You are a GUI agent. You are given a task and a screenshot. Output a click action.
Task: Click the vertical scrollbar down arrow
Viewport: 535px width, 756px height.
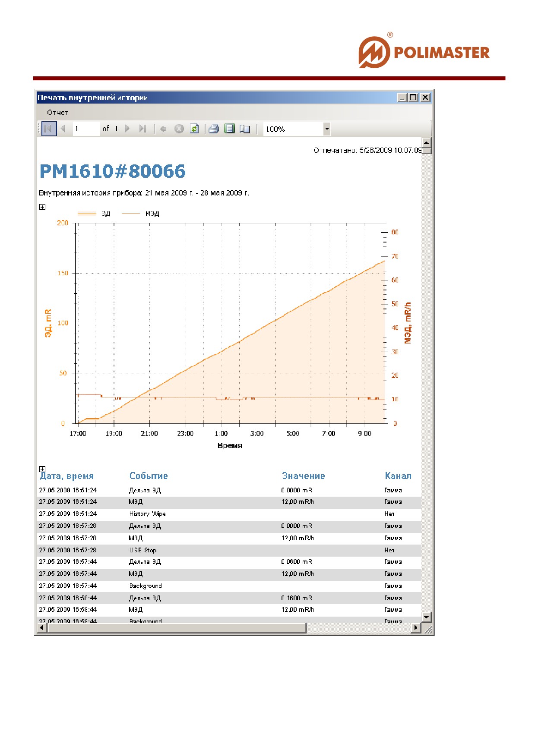coord(427,617)
